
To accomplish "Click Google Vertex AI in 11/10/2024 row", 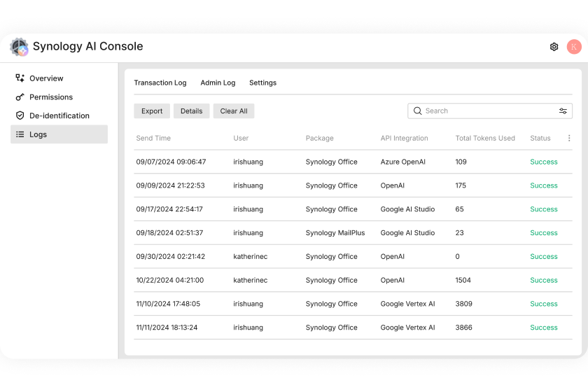I will (407, 304).
